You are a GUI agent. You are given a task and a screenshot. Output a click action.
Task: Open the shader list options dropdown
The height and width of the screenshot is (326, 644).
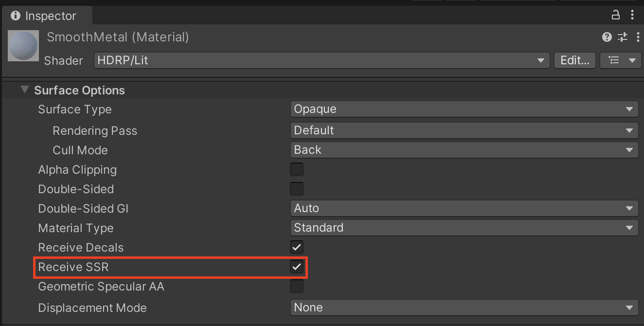(x=621, y=60)
